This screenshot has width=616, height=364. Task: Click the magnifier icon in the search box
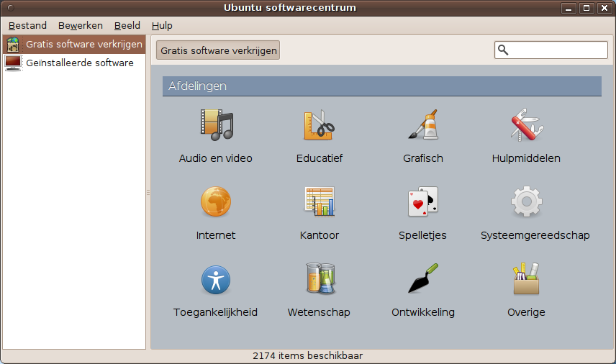tap(503, 50)
